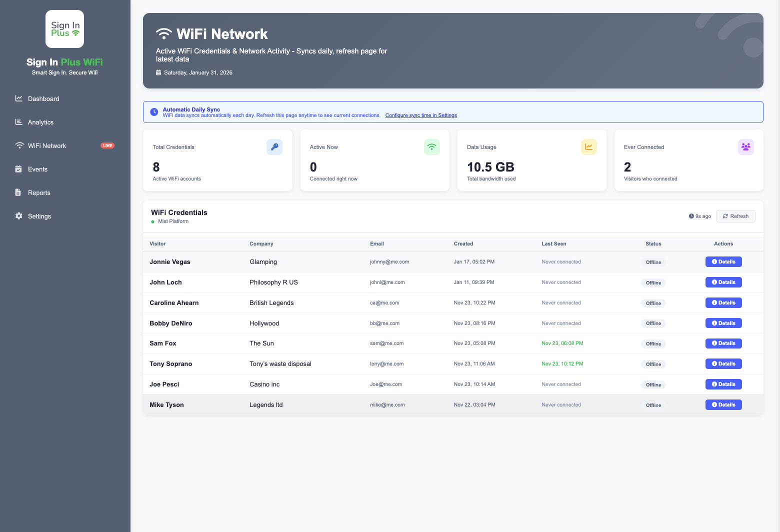This screenshot has width=780, height=532.
Task: Open Configure sync time in Settings
Action: (421, 115)
